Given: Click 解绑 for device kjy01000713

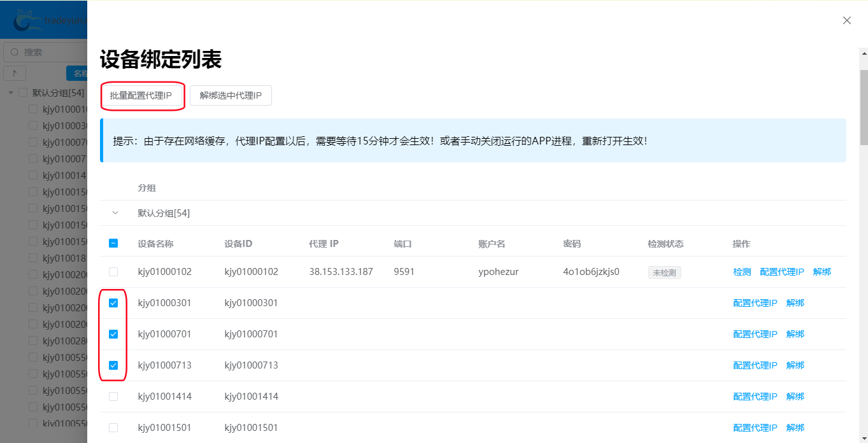Looking at the screenshot, I should pos(795,365).
